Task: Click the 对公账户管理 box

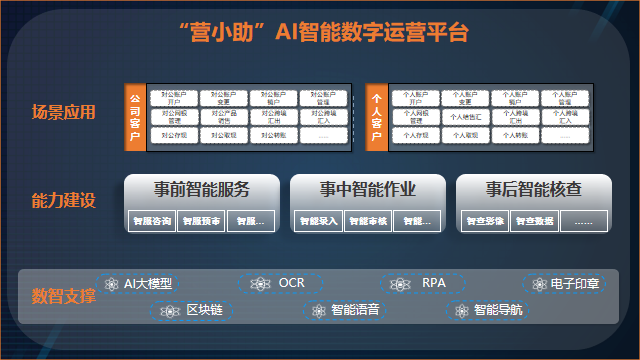Action: pyautogui.click(x=323, y=98)
